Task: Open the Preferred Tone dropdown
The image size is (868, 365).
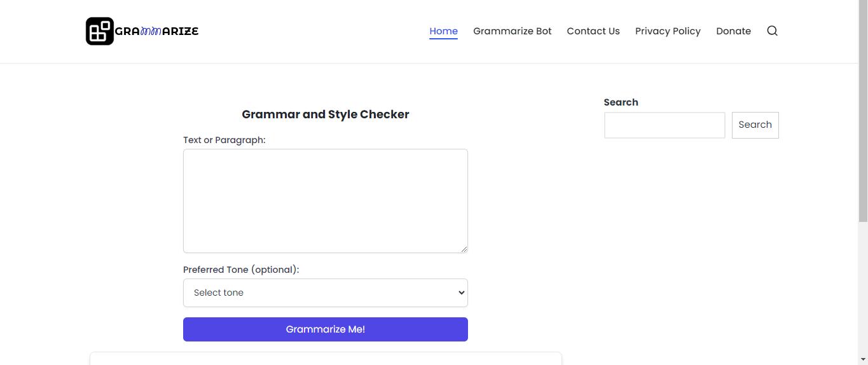Action: click(x=326, y=293)
